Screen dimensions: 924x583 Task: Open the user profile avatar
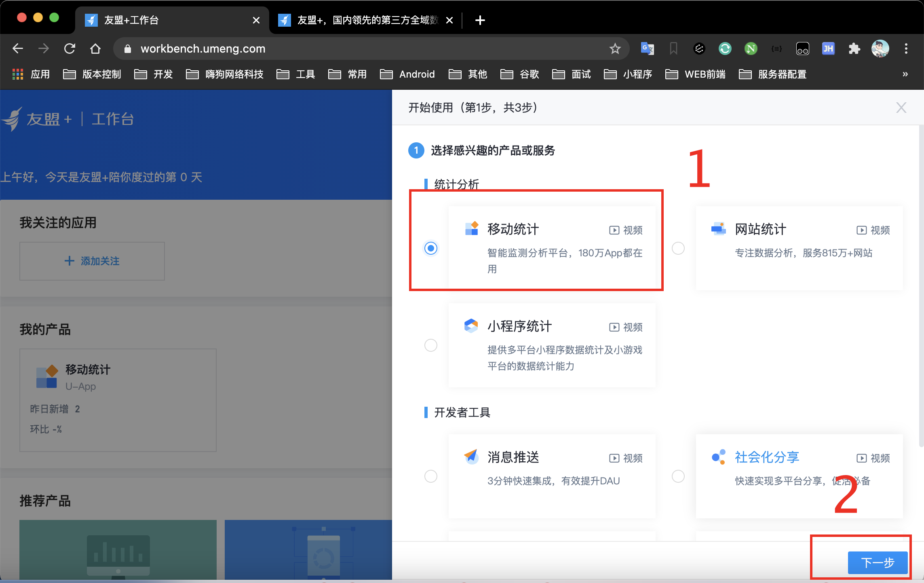pyautogui.click(x=880, y=49)
